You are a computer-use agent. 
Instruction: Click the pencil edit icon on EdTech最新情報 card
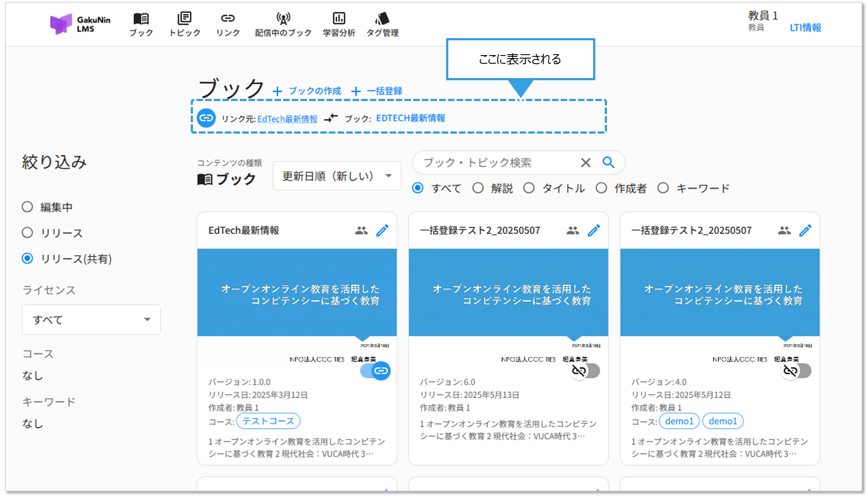pyautogui.click(x=382, y=230)
